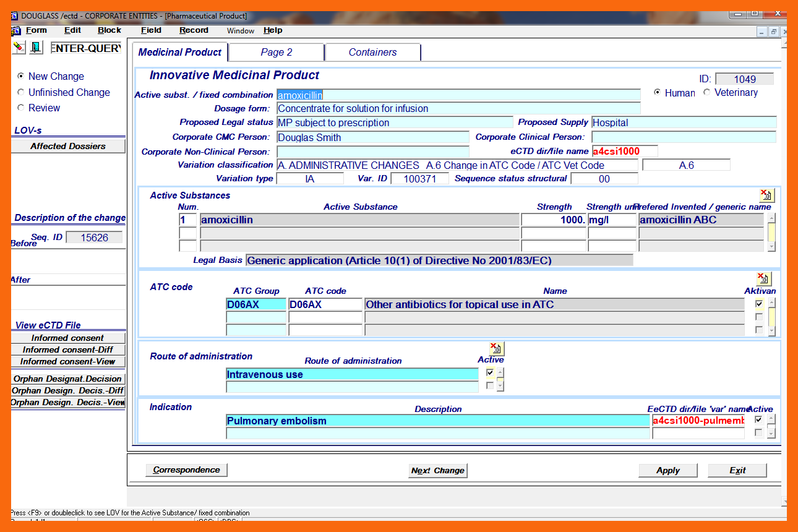This screenshot has width=798, height=532.
Task: Click the delete record icon in Active Substances
Action: point(766,195)
